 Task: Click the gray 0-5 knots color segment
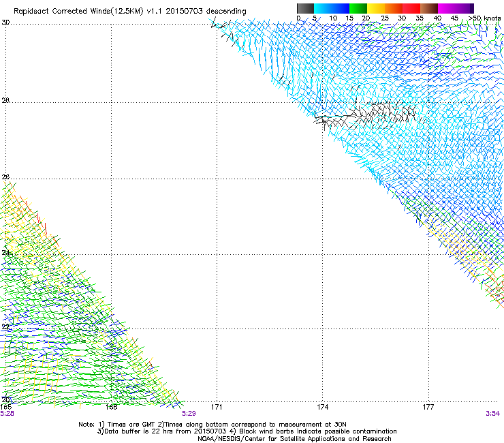305,8
